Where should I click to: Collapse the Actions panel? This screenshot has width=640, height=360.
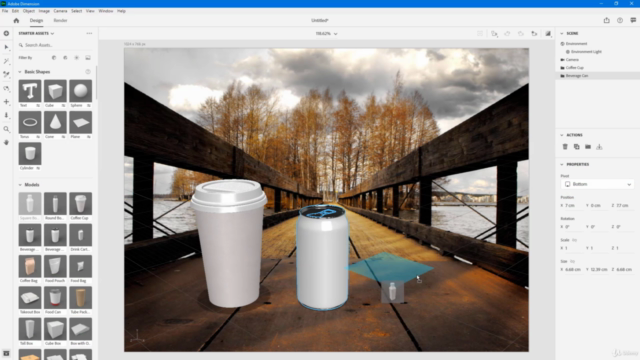[562, 135]
